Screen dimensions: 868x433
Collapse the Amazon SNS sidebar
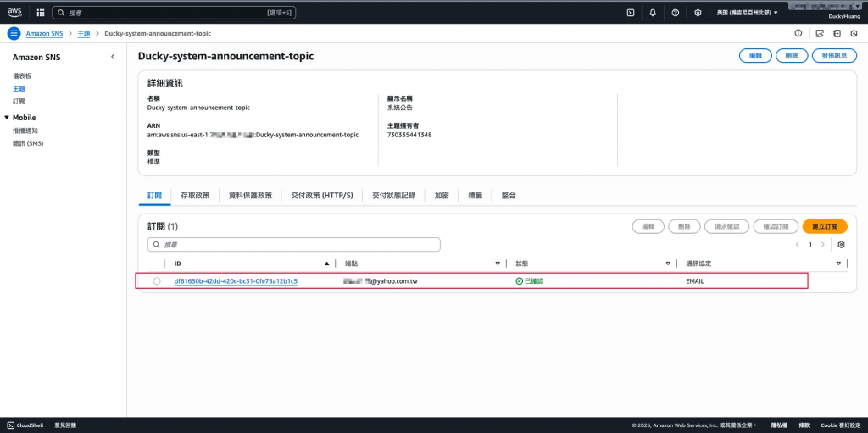point(113,57)
